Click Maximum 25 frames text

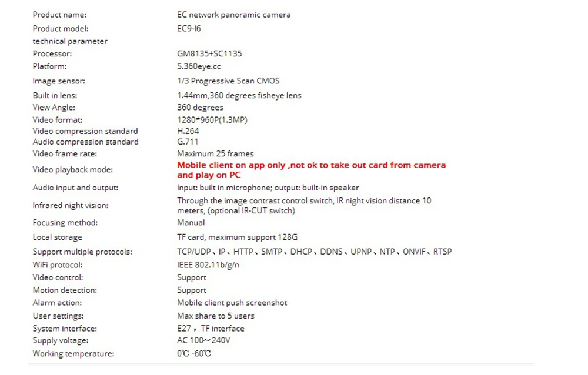(215, 154)
